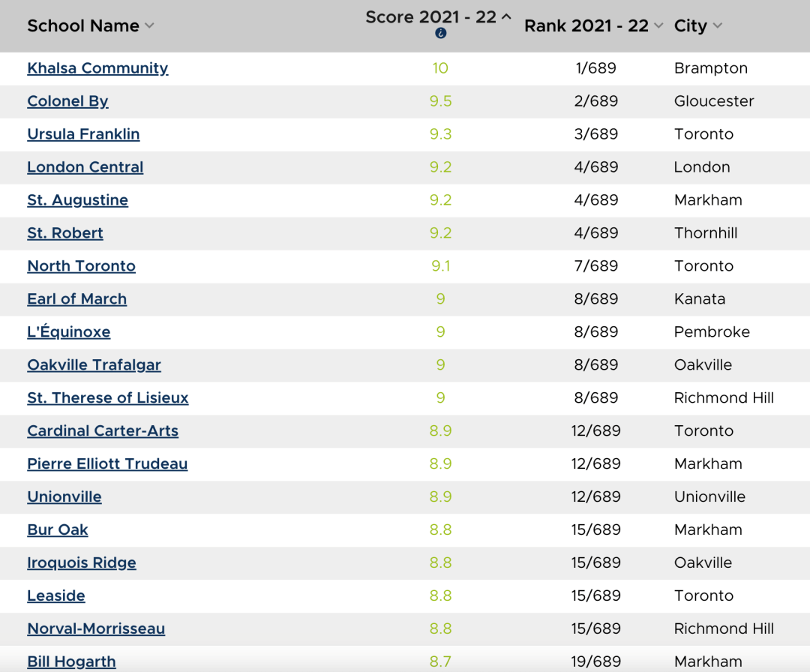Select rank 8/689 in Earl of March row
Screen dimensions: 810x672
[x=596, y=299]
